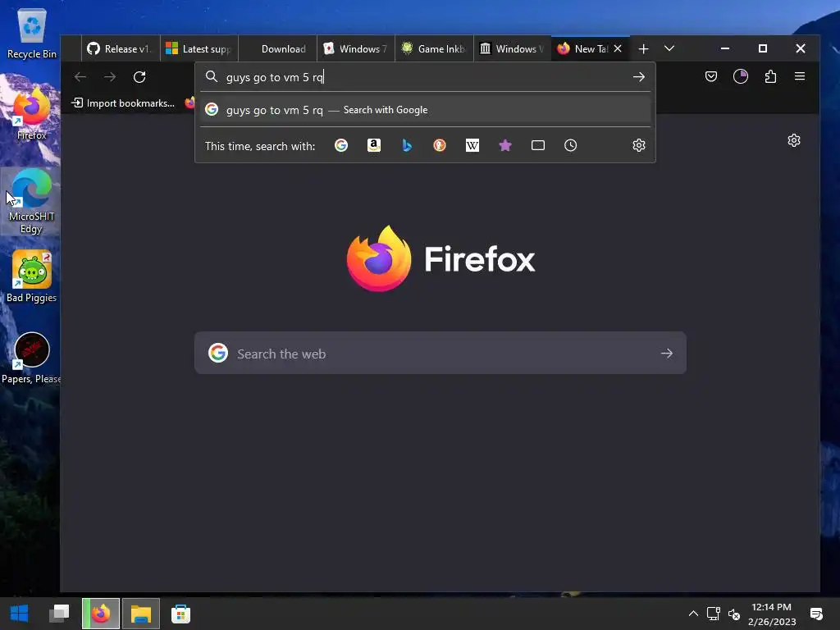Open File Explorer from taskbar
This screenshot has width=840, height=630.
click(x=141, y=614)
